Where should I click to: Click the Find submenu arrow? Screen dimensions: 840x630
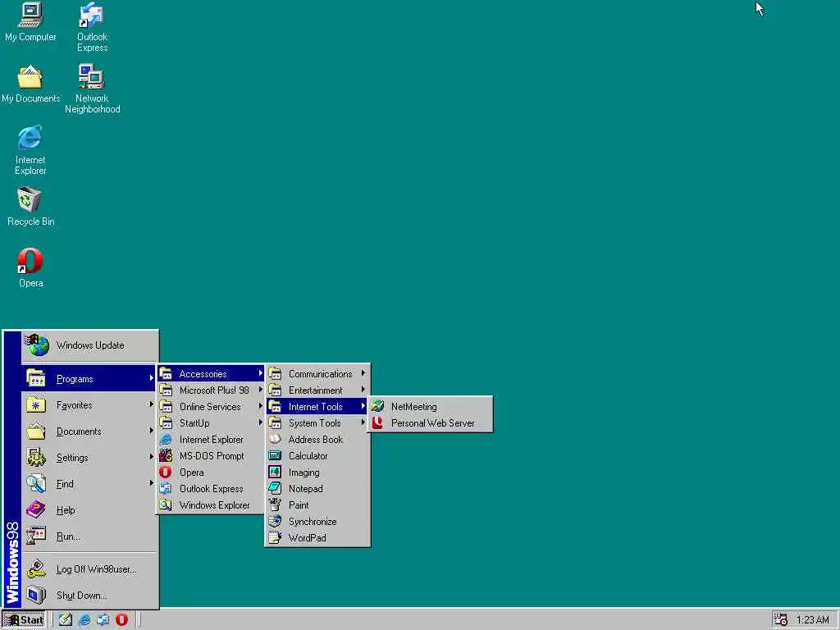pos(152,483)
